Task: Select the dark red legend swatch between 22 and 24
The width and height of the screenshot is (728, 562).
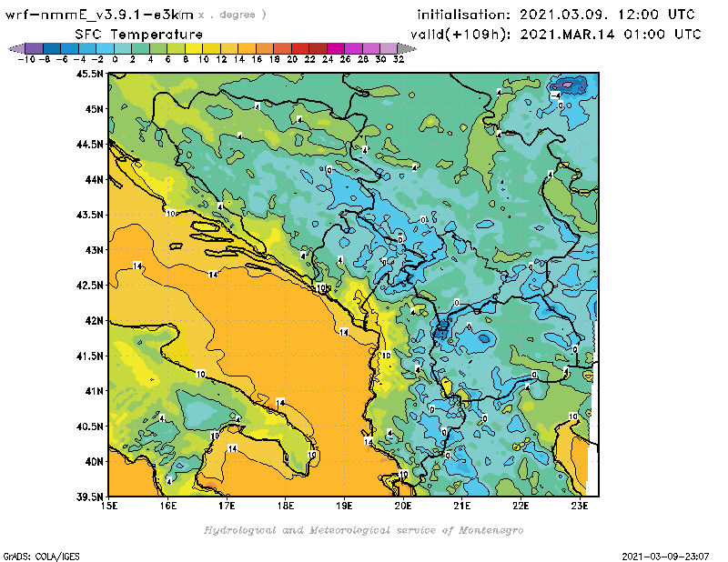Action: (x=318, y=48)
